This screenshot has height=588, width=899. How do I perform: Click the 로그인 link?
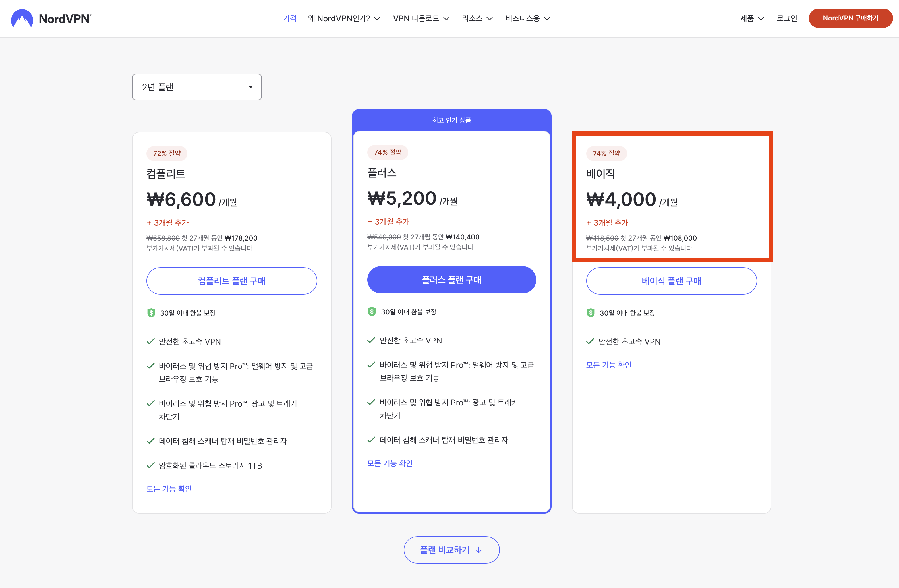(x=786, y=18)
